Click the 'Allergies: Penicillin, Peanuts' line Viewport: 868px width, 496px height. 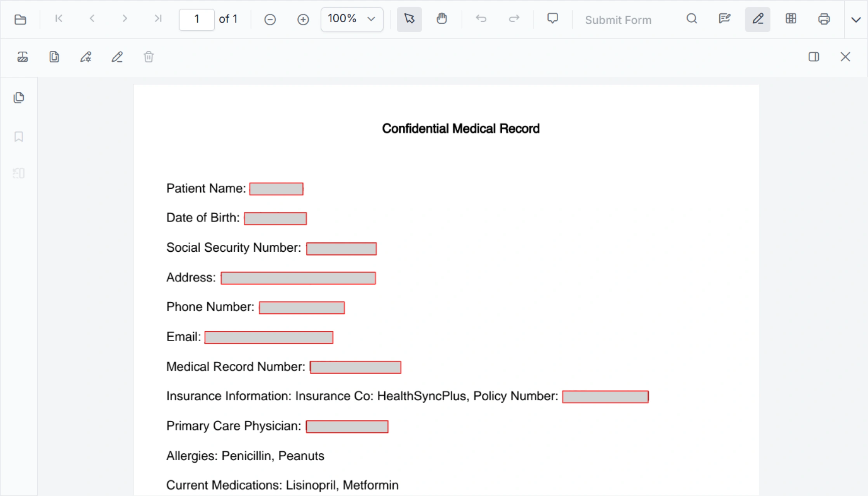(245, 456)
